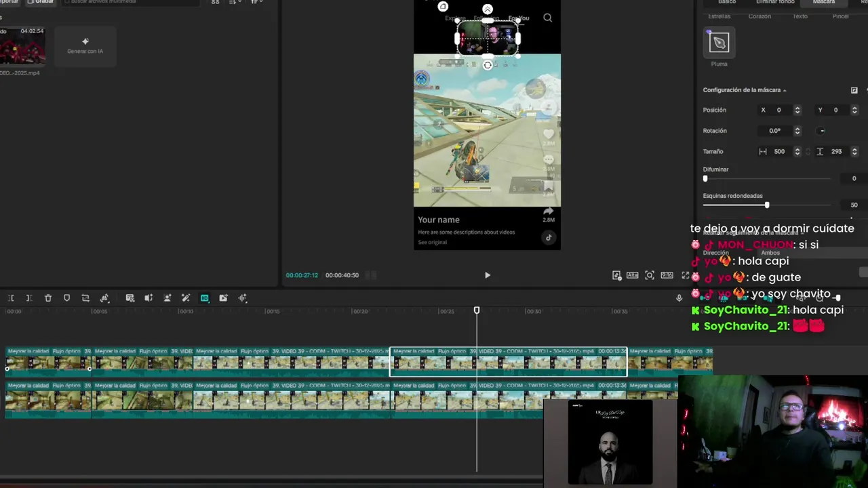Choose Pincel mask shape
The height and width of the screenshot is (488, 868).
pos(840,16)
